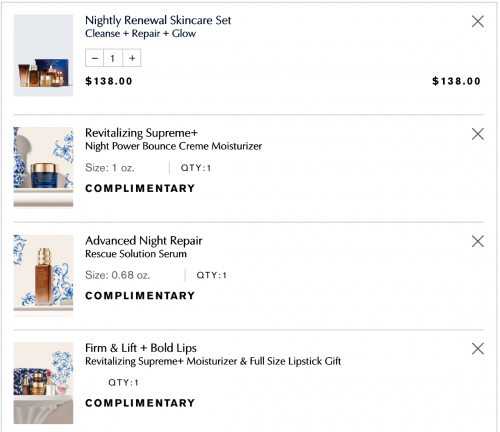Open Firm & Lift + Bold Lips title

(141, 348)
